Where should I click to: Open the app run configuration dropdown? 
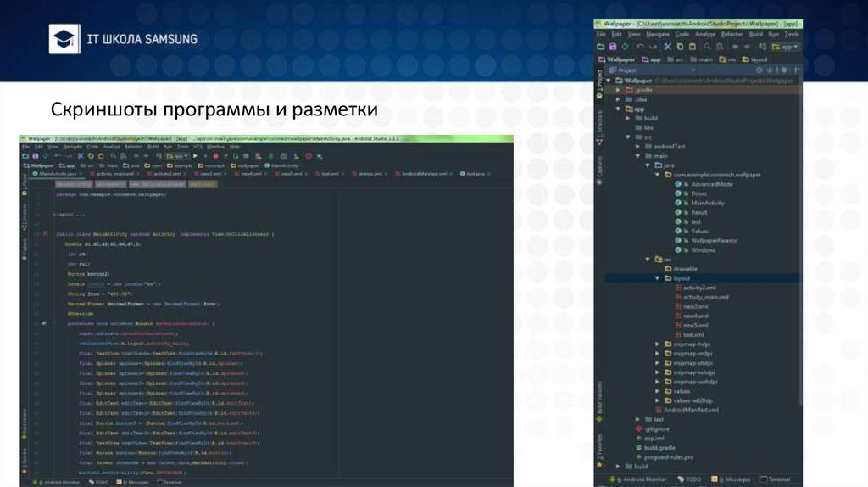(x=787, y=47)
